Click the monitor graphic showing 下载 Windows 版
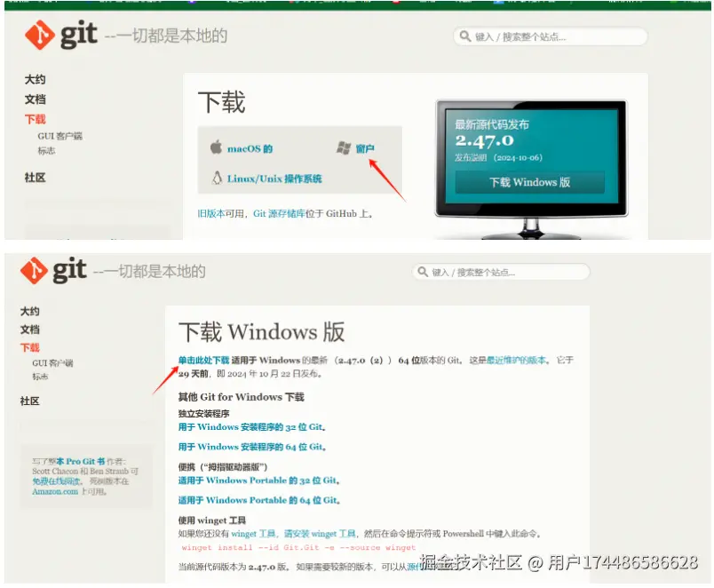Image resolution: width=714 pixels, height=588 pixels. coord(530,180)
